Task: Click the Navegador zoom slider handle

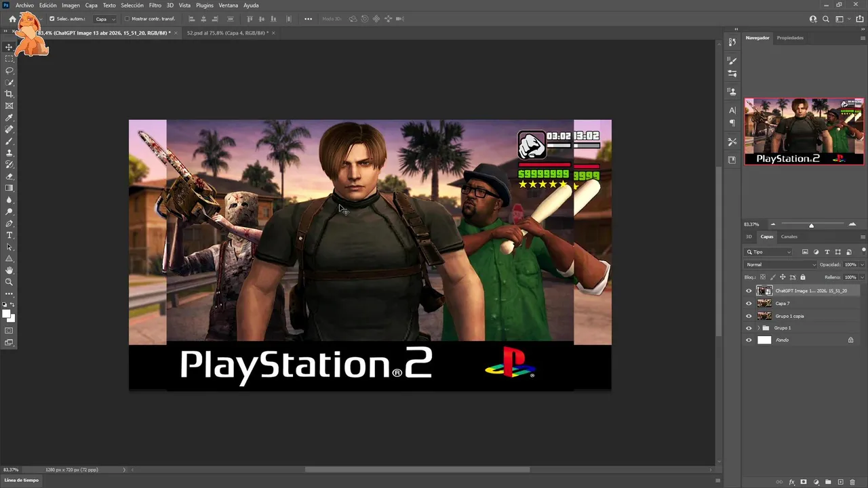Action: tap(811, 224)
